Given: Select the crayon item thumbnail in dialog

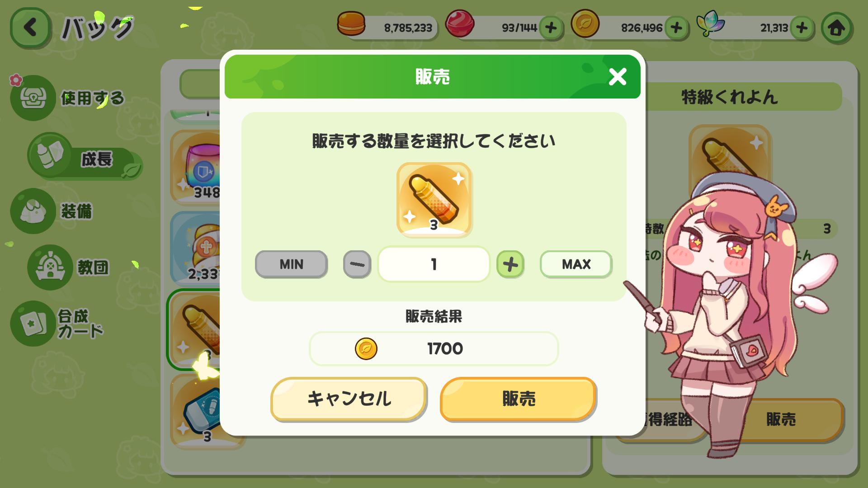Looking at the screenshot, I should coord(434,199).
